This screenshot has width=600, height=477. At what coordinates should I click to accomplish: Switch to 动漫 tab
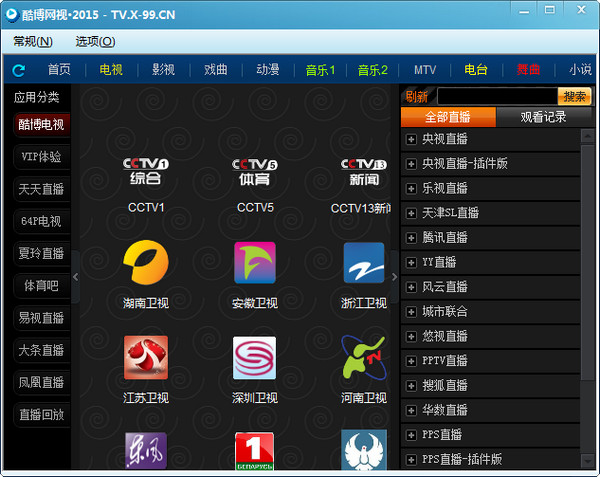[x=268, y=70]
